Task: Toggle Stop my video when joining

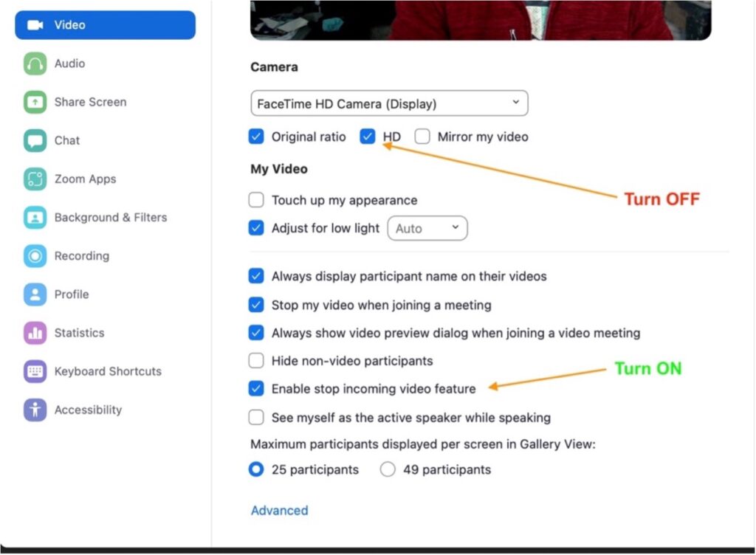Action: click(x=256, y=305)
